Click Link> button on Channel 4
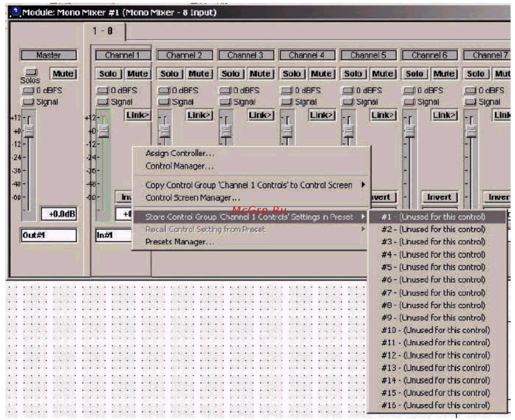 tap(322, 115)
